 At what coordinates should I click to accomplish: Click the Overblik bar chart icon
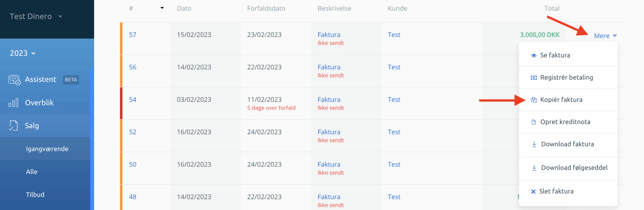[13, 103]
